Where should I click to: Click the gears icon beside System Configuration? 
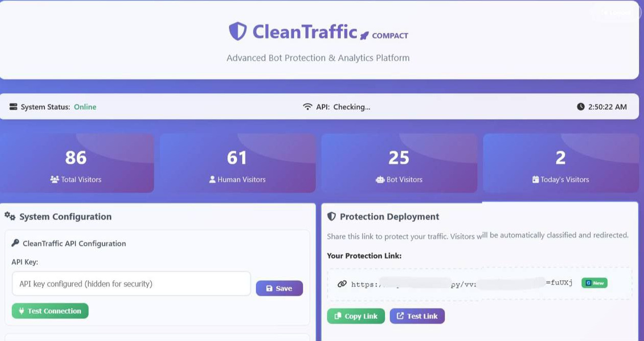(10, 216)
